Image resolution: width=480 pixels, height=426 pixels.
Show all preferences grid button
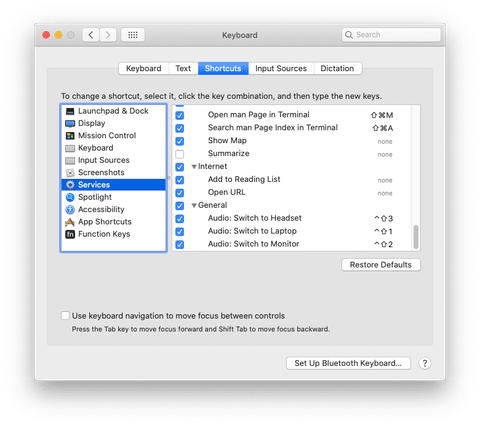133,35
